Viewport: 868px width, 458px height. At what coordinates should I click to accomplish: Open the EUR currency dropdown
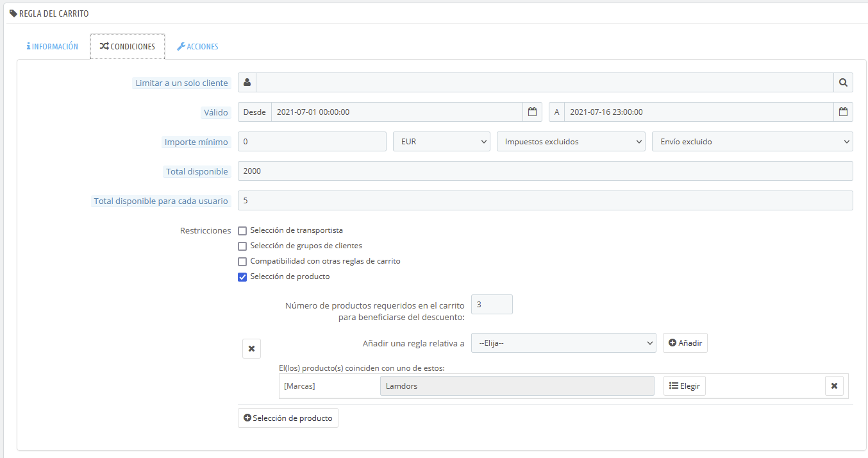[441, 142]
